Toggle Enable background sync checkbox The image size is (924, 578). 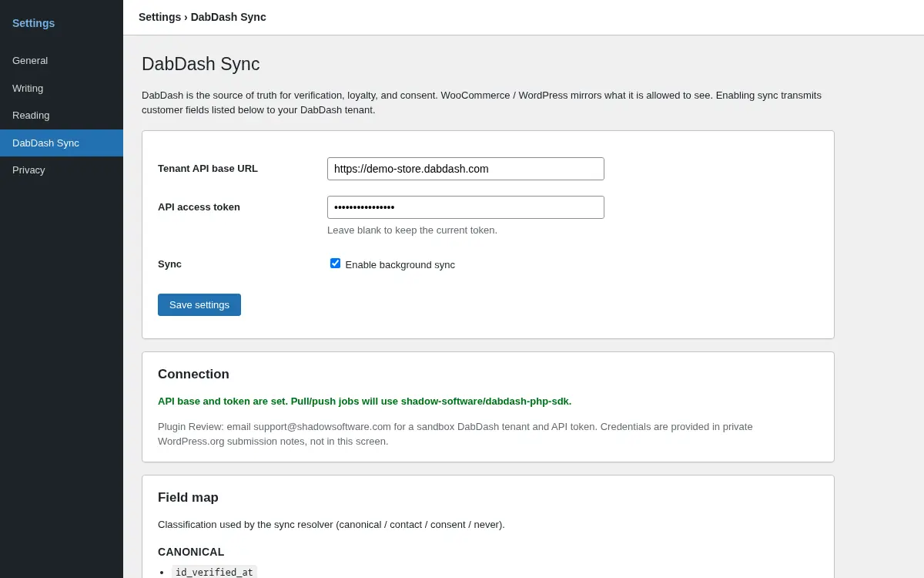[335, 264]
